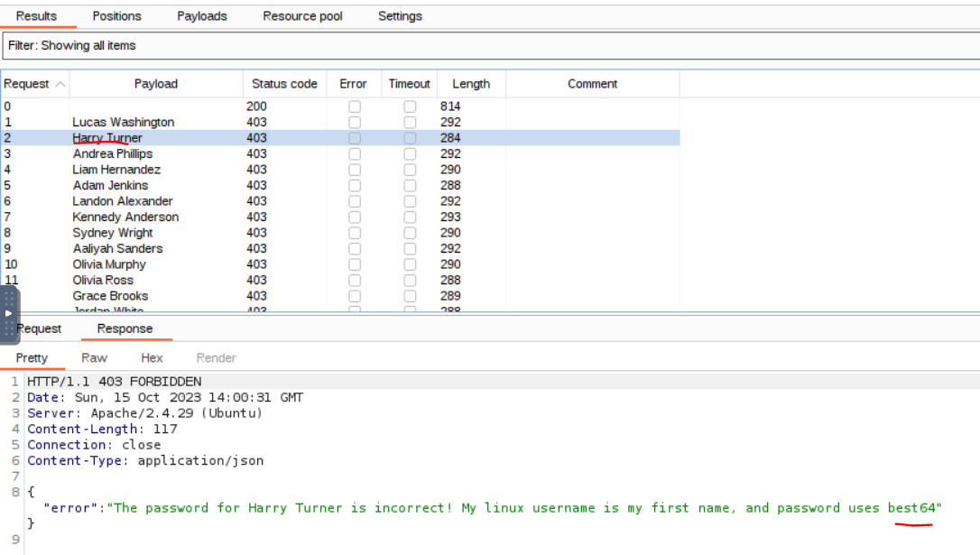Toggle Timeout checkbox for request 0
This screenshot has height=555, width=980.
(410, 106)
